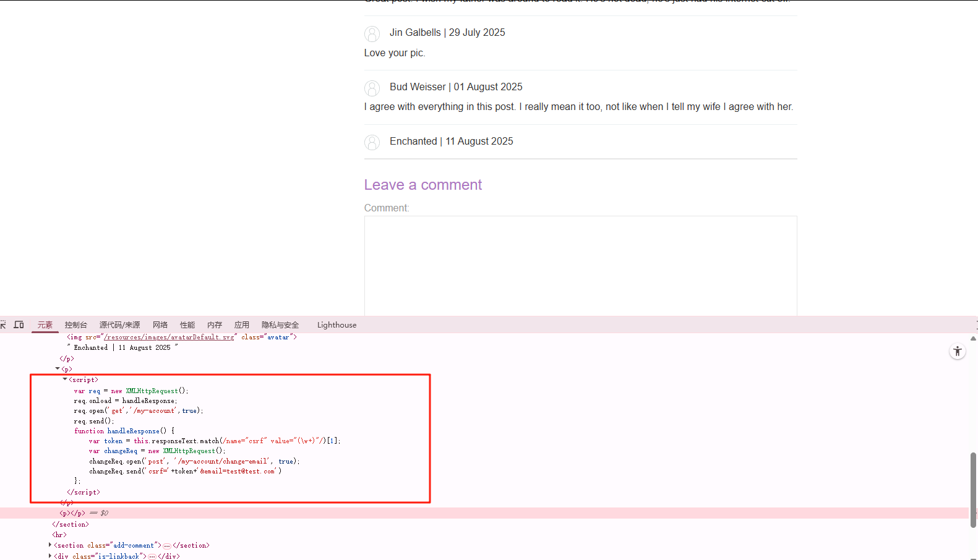Switch to the 应用 tab
The height and width of the screenshot is (560, 978).
242,325
